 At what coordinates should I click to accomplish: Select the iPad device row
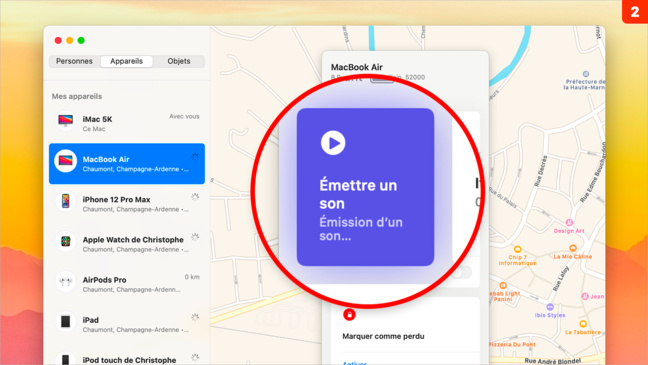pyautogui.click(x=127, y=324)
